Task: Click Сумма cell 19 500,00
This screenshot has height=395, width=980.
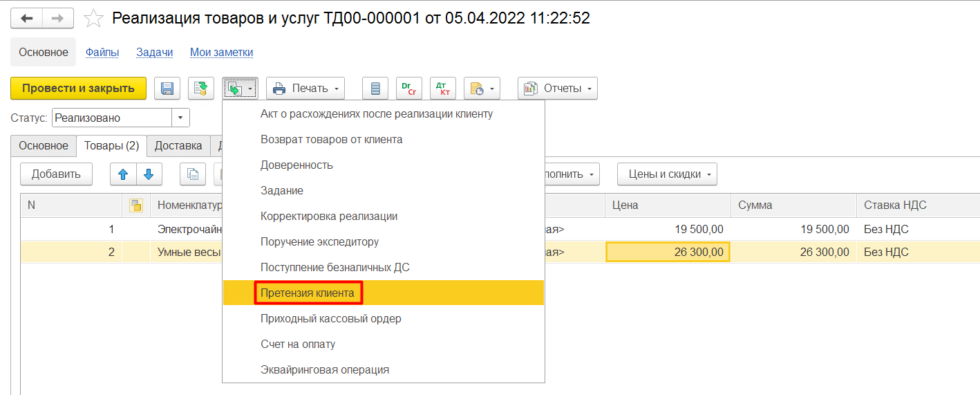Action: pos(793,229)
